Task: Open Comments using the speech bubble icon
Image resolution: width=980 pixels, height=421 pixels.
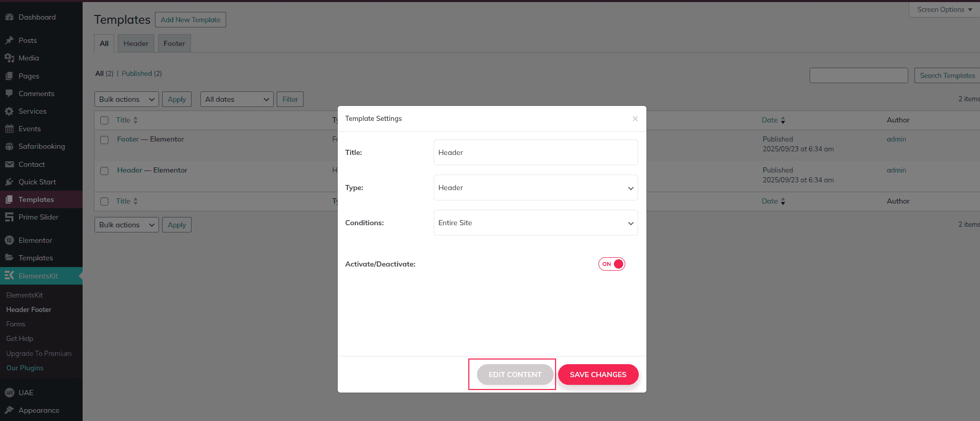Action: [9, 93]
